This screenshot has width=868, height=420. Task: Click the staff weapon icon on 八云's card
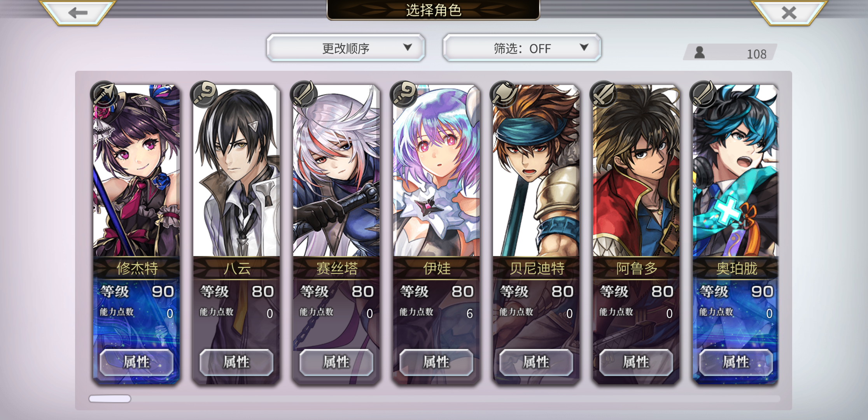click(203, 94)
